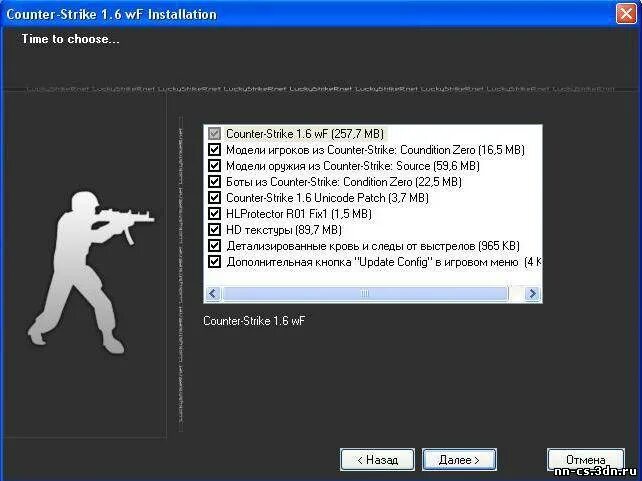
Task: Toggle Боты из Counter-Strike: Condition Zero checkbox
Action: pyautogui.click(x=215, y=181)
